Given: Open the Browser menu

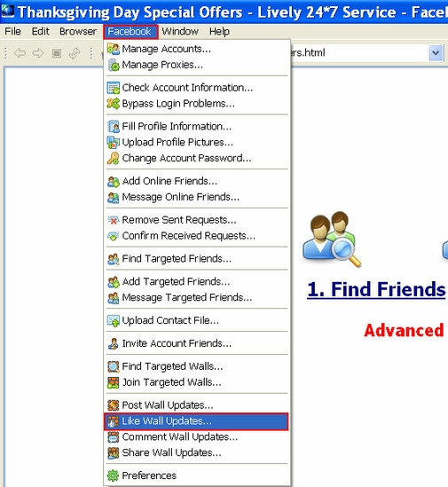Looking at the screenshot, I should 78,31.
